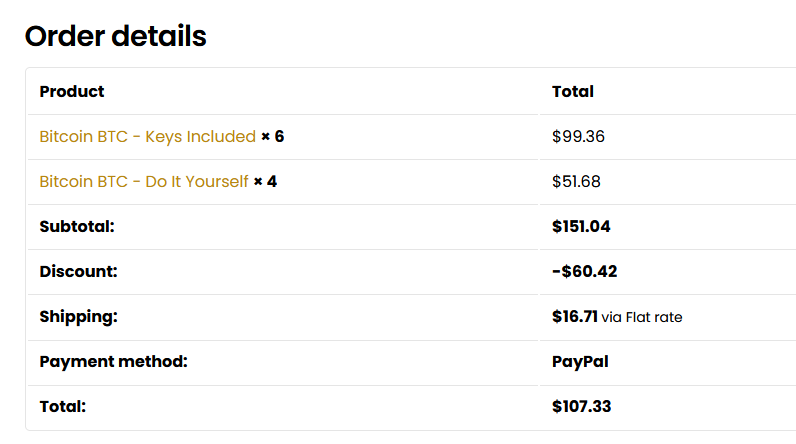
Task: Click the $16.71 shipping amount
Action: coord(575,317)
